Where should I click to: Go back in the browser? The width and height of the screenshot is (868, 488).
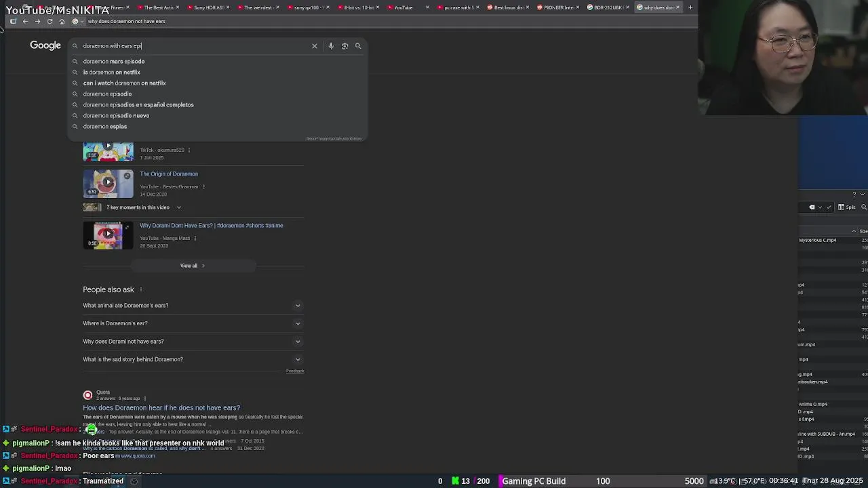pyautogui.click(x=25, y=21)
